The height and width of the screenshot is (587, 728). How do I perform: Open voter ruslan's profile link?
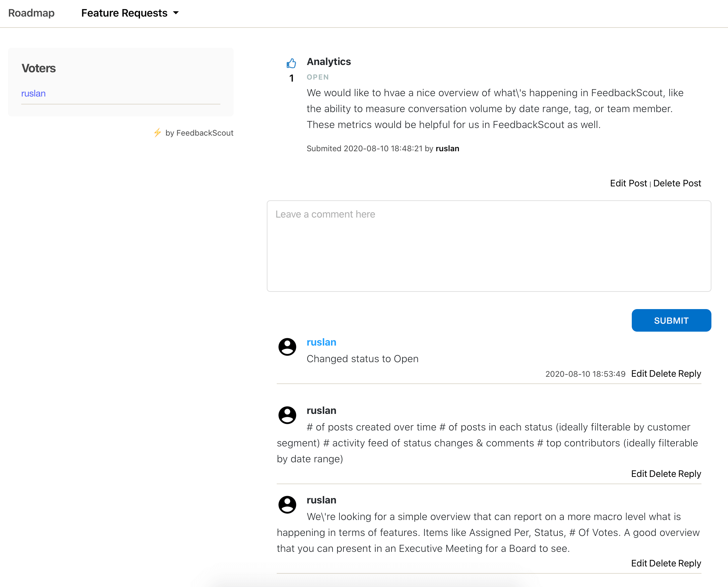point(34,93)
